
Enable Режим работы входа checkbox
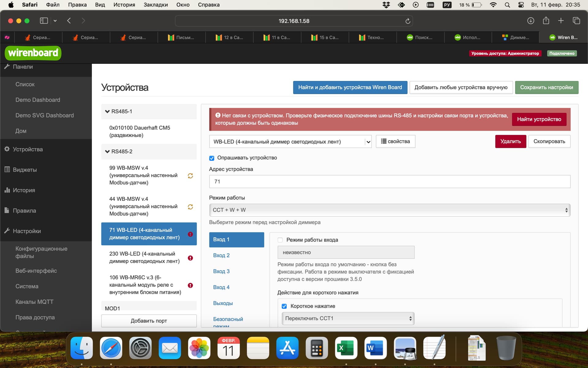pos(280,240)
